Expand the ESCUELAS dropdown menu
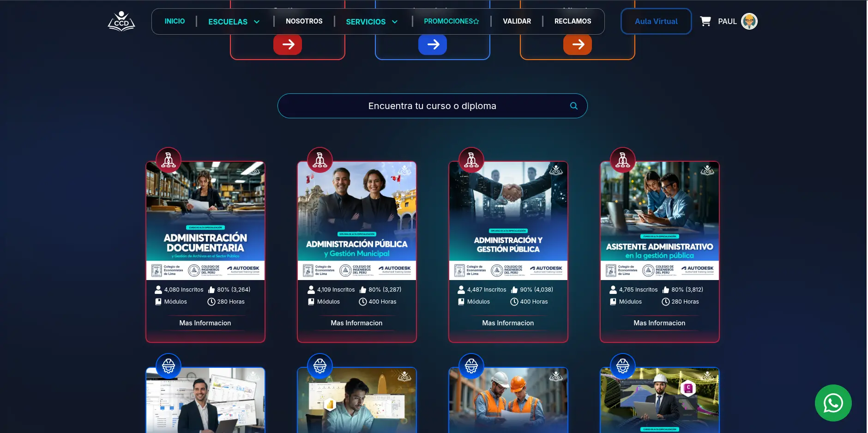Screen dimensions: 868x433 coord(234,22)
